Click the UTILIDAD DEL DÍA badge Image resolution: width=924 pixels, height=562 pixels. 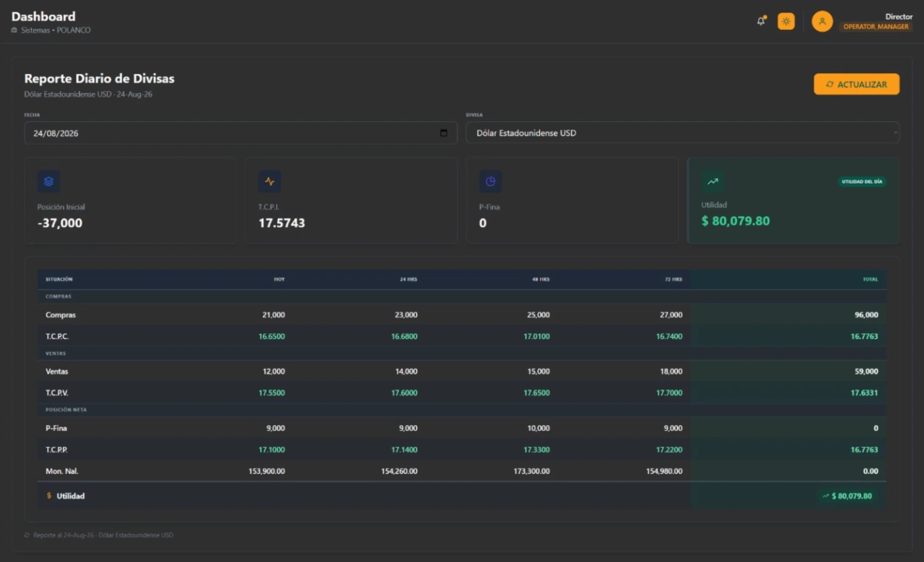tap(862, 182)
